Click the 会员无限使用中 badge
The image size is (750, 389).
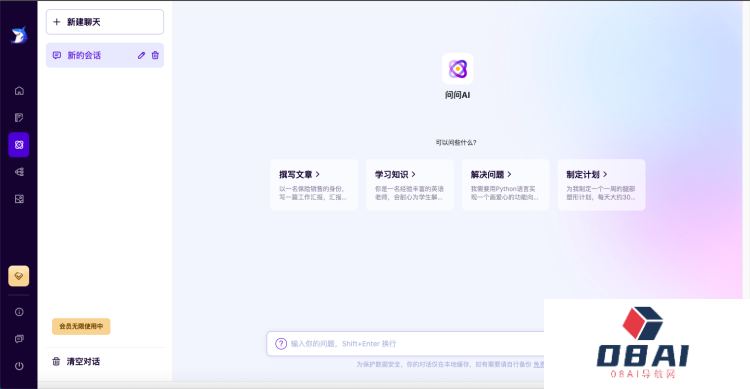(x=81, y=326)
